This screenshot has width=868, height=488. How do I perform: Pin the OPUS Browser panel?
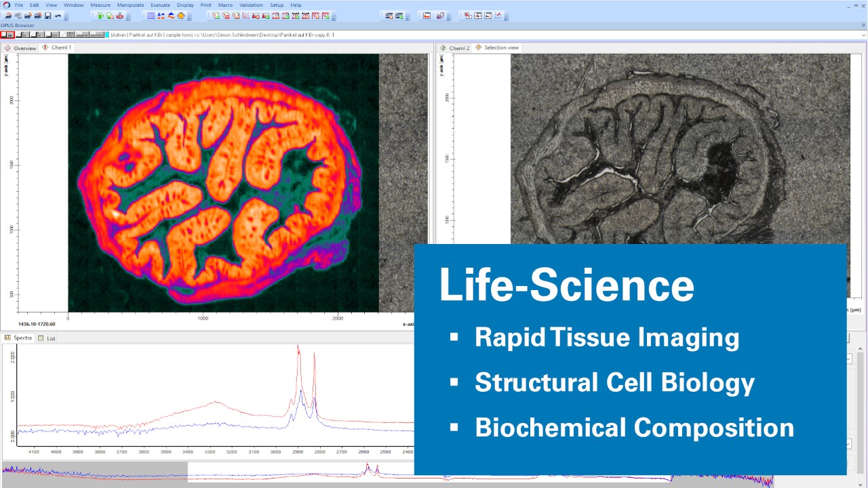[863, 25]
